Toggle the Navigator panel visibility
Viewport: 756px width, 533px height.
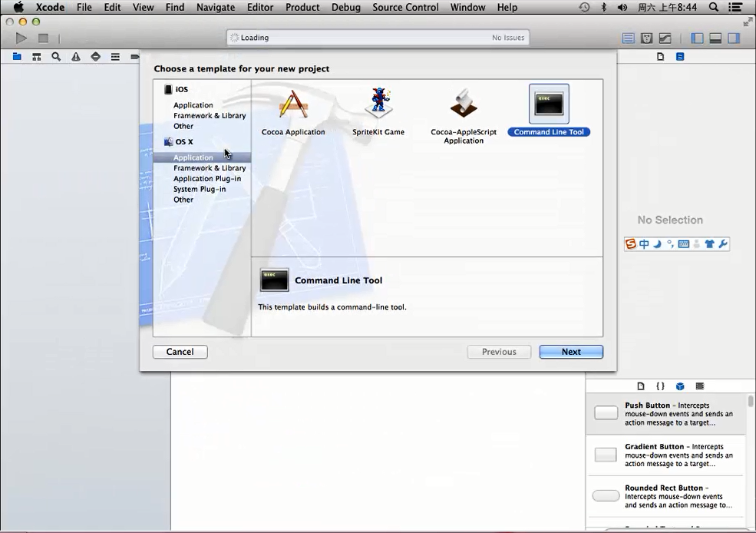click(697, 38)
